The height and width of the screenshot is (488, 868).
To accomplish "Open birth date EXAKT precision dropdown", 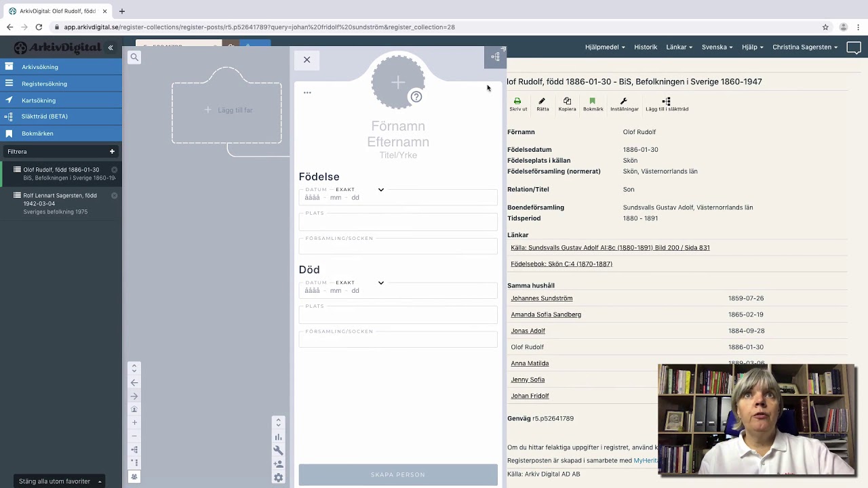I will (x=359, y=189).
